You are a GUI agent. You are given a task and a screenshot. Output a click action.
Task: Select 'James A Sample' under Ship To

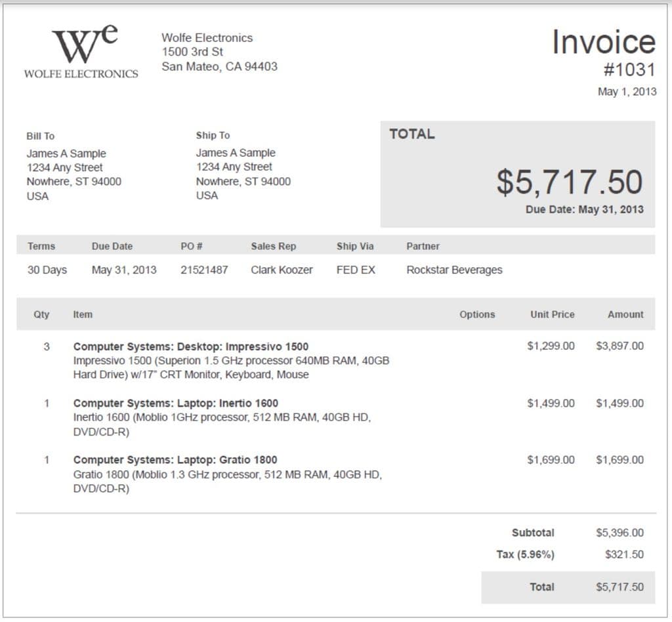point(236,152)
